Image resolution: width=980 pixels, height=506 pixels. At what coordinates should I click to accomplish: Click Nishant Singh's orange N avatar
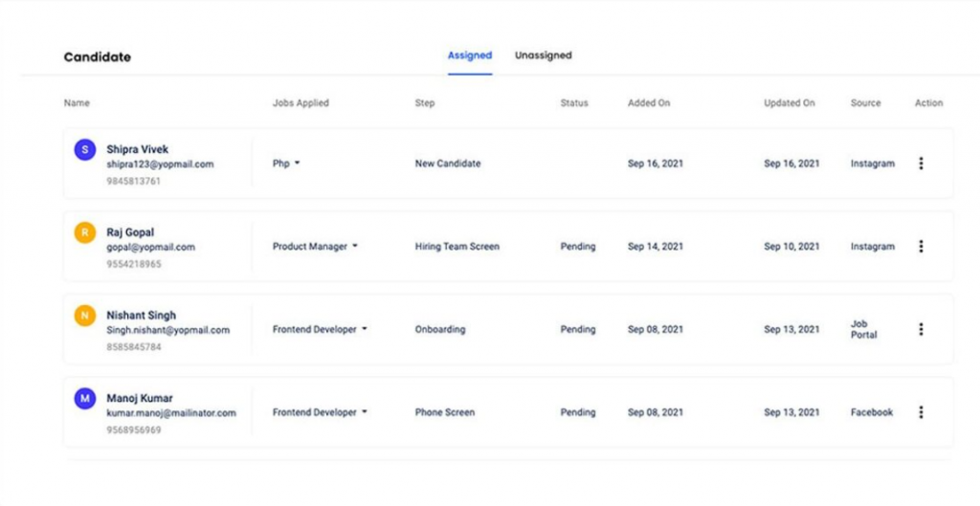(85, 316)
